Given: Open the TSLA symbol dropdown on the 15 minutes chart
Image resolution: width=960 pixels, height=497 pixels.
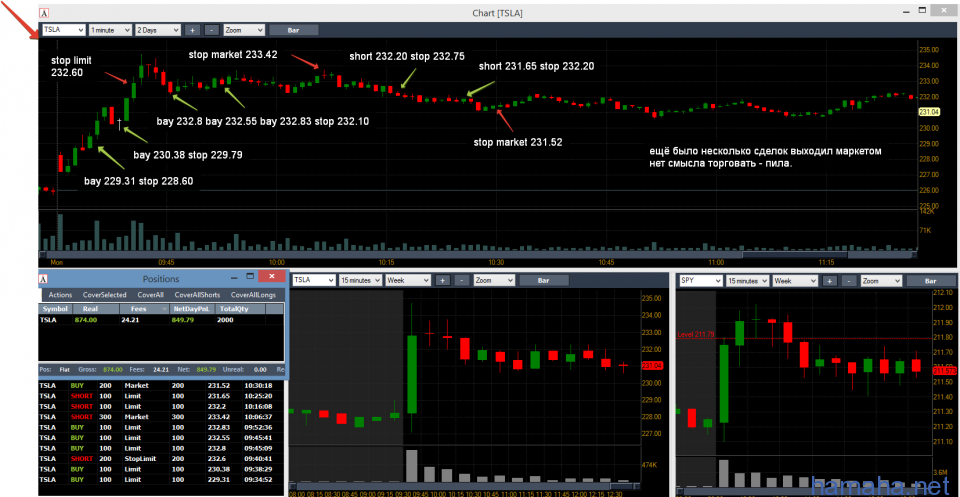Looking at the screenshot, I should pyautogui.click(x=315, y=280).
